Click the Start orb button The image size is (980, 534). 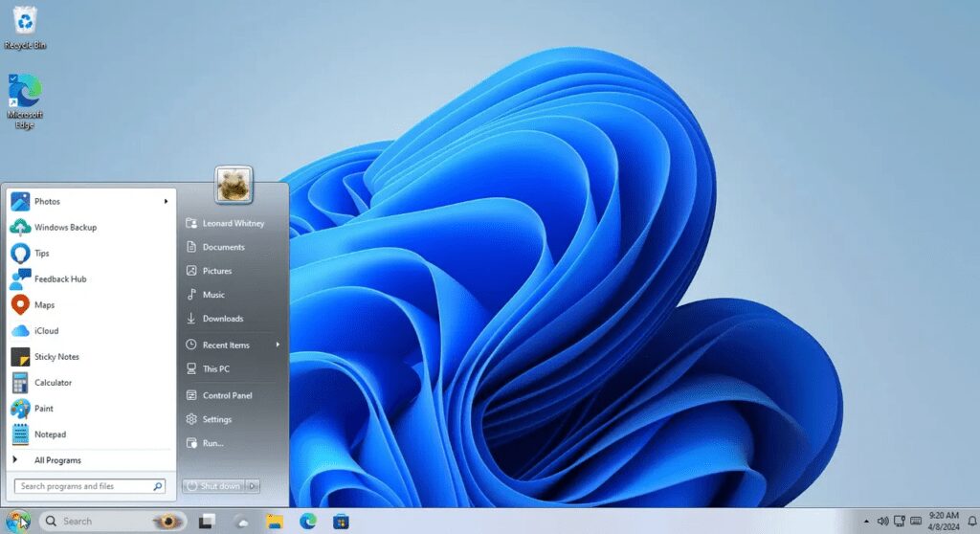[x=17, y=521]
